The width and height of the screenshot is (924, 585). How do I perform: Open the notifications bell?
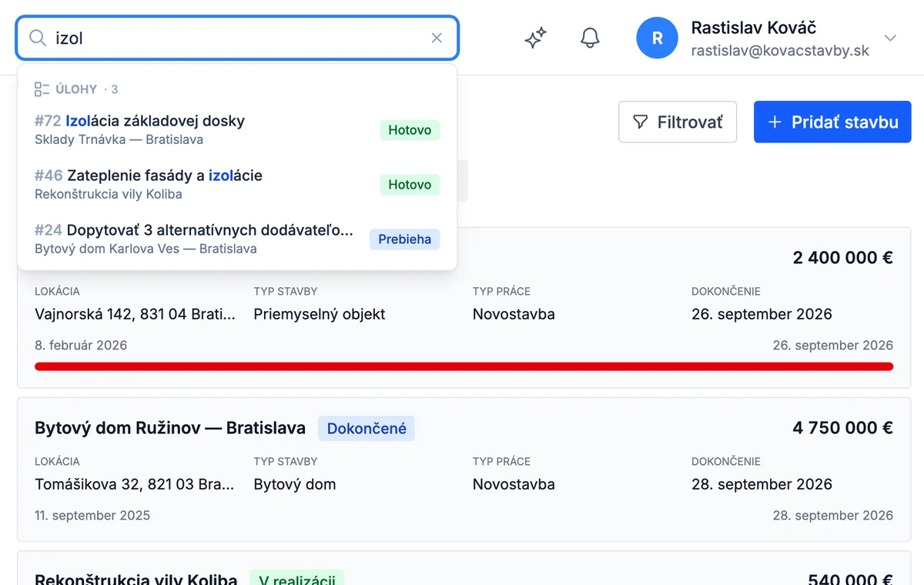click(590, 38)
